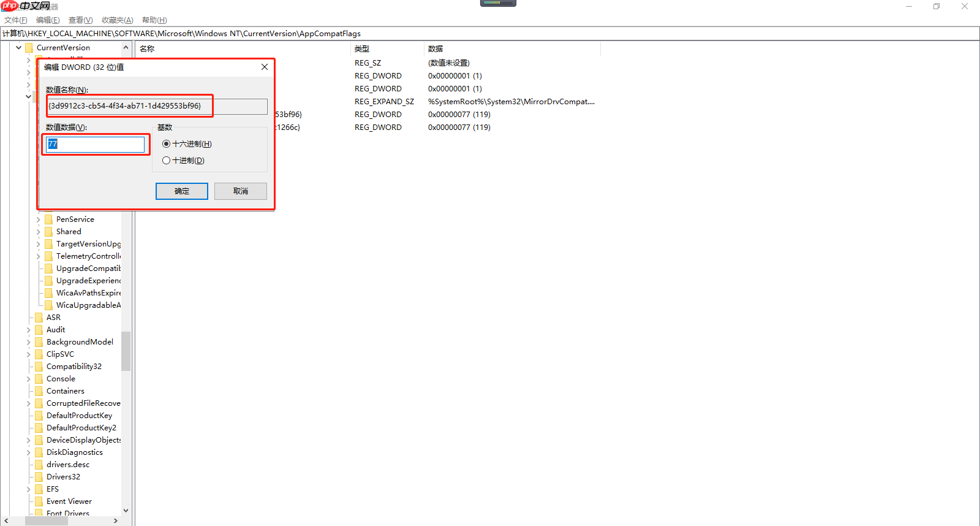The width and height of the screenshot is (980, 526).
Task: Choose the decimal (十进制) radio option
Action: tap(166, 161)
